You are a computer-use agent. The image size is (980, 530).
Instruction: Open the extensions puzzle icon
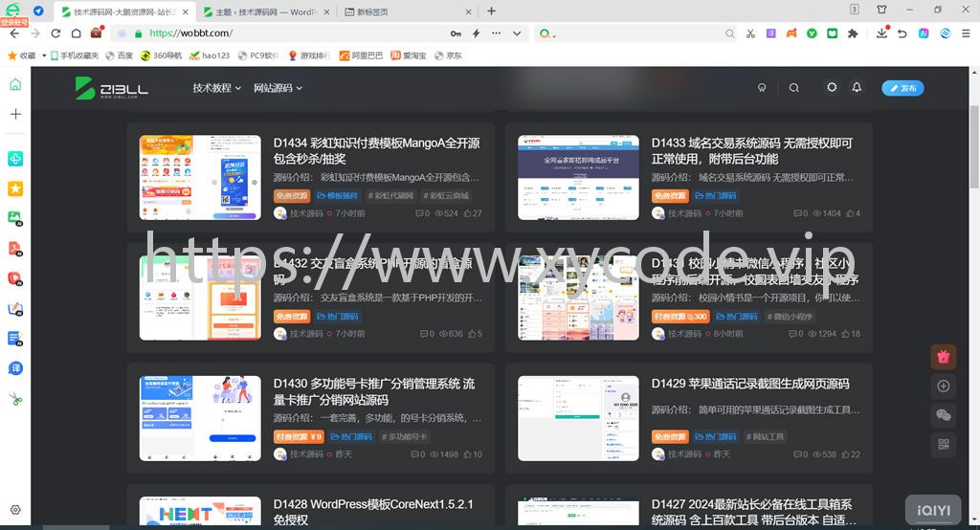pos(853,33)
